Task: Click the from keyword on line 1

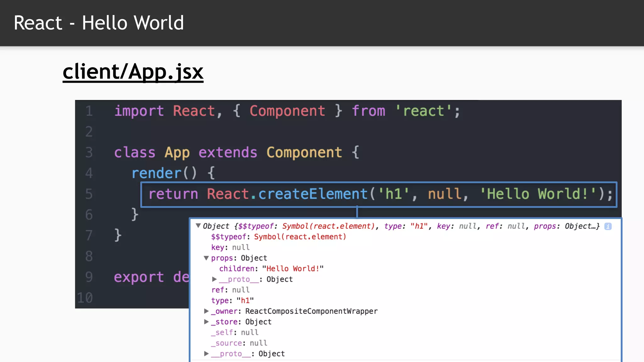Action: coord(369,111)
